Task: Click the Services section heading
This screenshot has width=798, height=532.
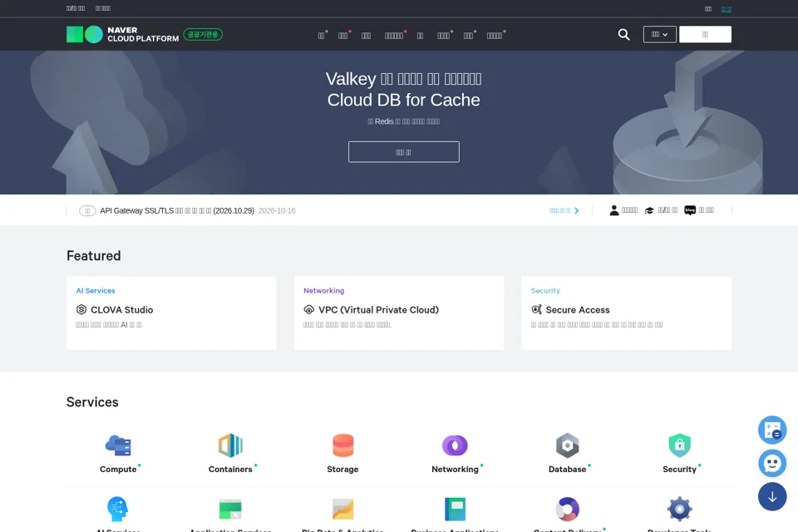Action: click(92, 401)
